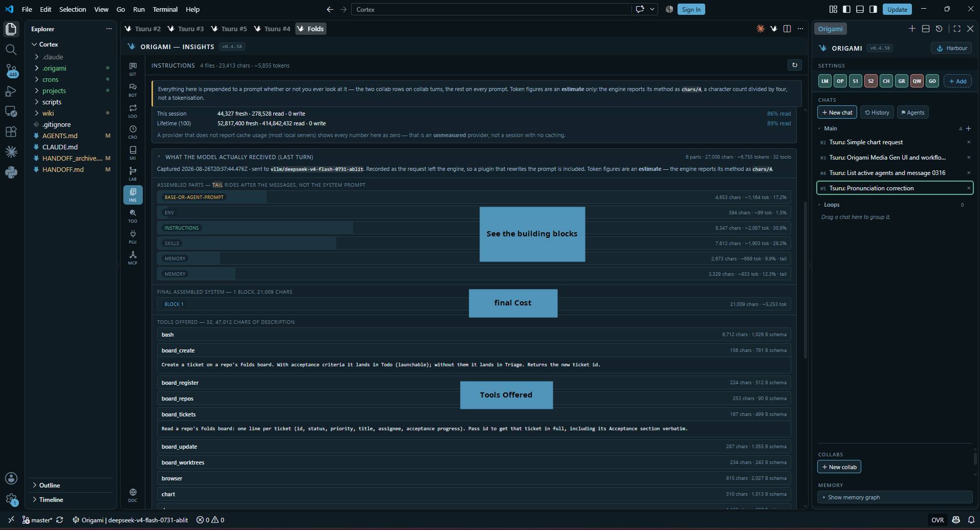Expand the Timeline section
This screenshot has height=530, width=980.
pos(72,499)
